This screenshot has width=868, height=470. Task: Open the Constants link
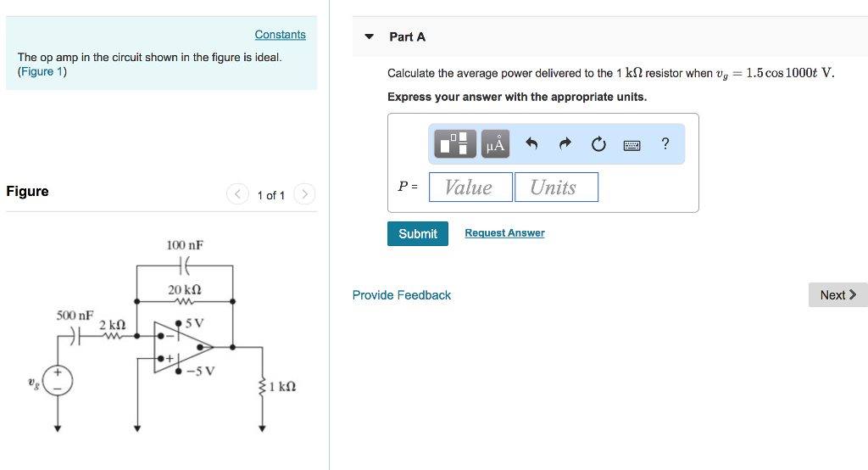coord(280,35)
